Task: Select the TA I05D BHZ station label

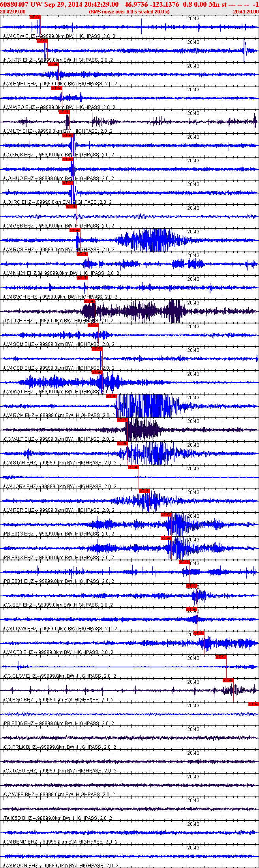Action: point(18,818)
